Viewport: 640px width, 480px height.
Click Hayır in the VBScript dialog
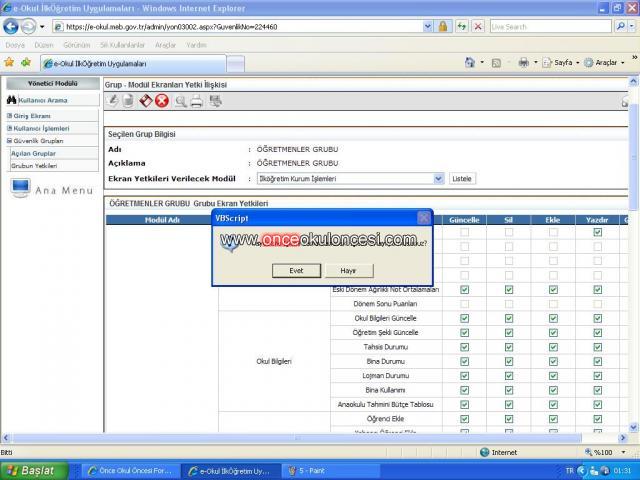(x=349, y=271)
